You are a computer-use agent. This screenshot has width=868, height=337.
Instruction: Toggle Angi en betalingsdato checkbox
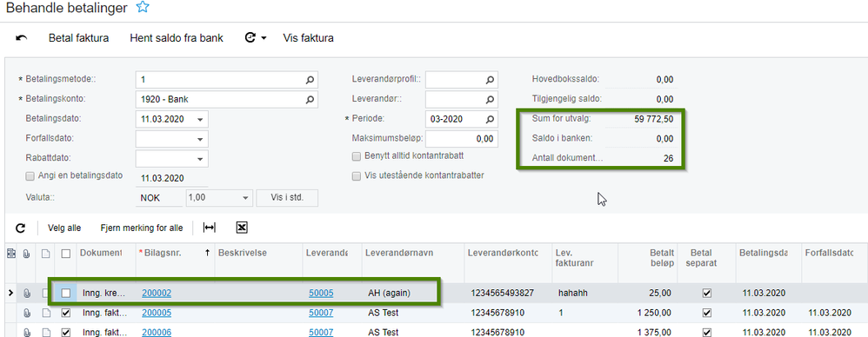coord(30,176)
